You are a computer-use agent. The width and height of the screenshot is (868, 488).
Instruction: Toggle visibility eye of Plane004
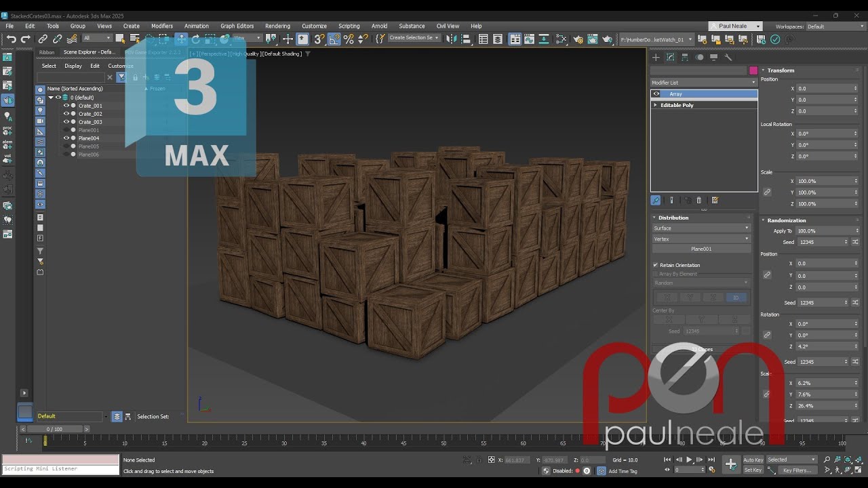click(66, 138)
